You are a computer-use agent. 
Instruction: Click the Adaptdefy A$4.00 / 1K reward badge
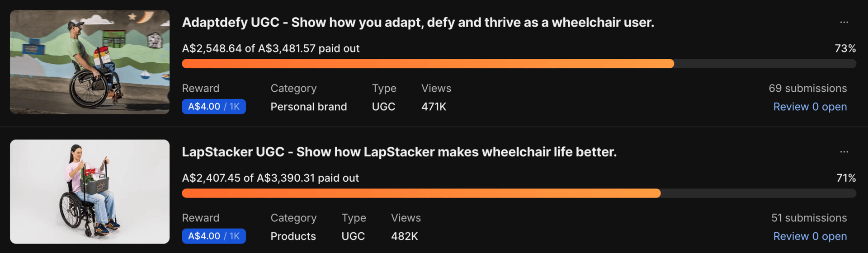[x=214, y=107]
